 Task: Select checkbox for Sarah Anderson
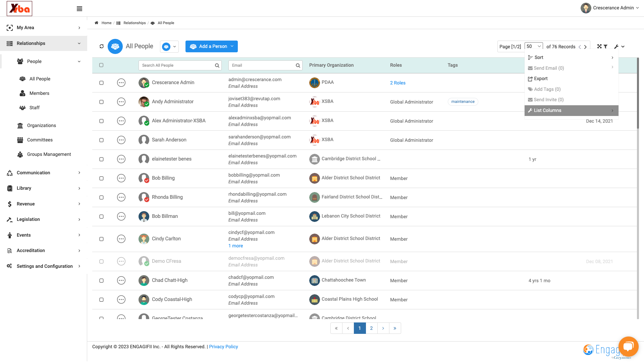coord(101,140)
